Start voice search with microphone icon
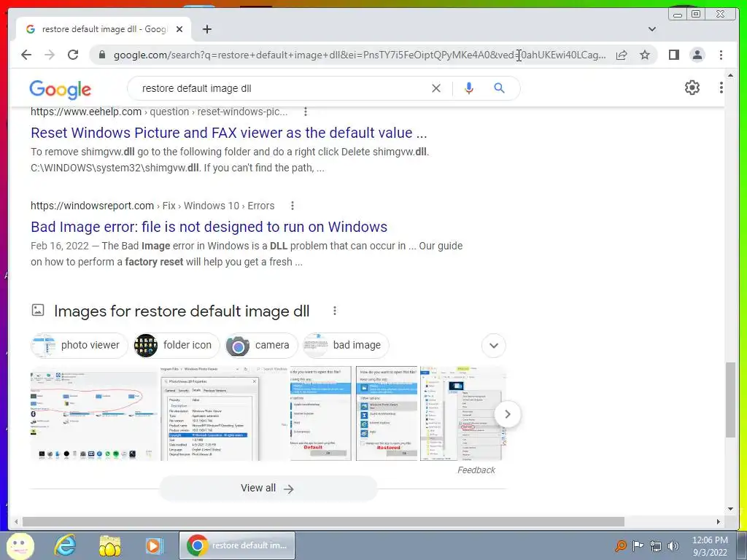Viewport: 747px width, 560px height. [x=469, y=88]
